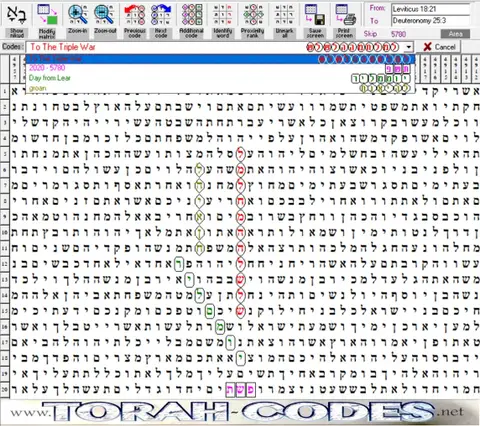Click the Skip value 5780

(x=399, y=34)
